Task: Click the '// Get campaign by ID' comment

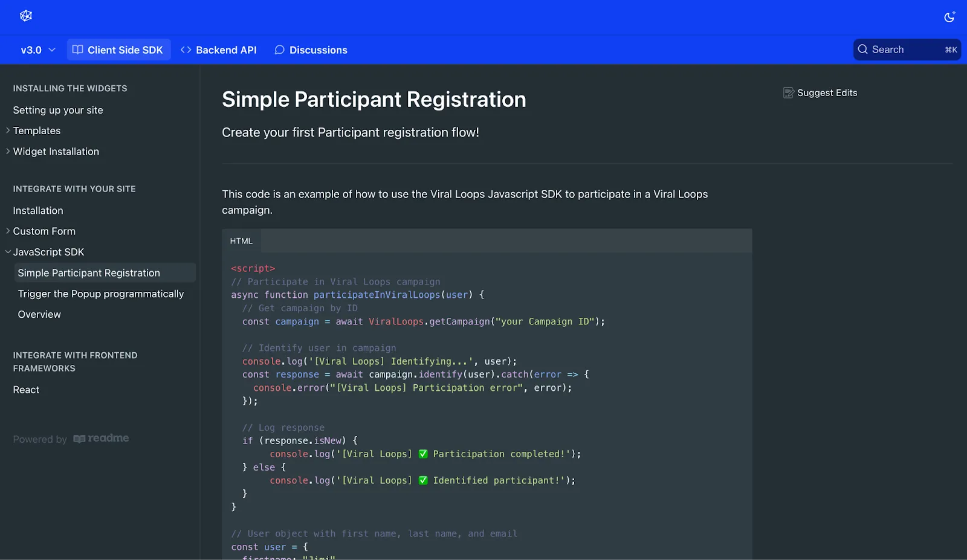Action: 300,308
